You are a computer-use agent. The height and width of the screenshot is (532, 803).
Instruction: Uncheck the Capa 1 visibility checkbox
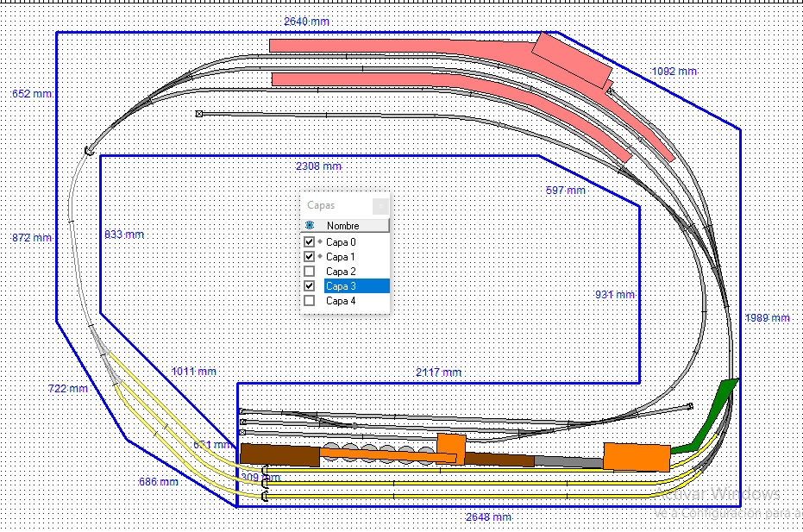coord(309,257)
